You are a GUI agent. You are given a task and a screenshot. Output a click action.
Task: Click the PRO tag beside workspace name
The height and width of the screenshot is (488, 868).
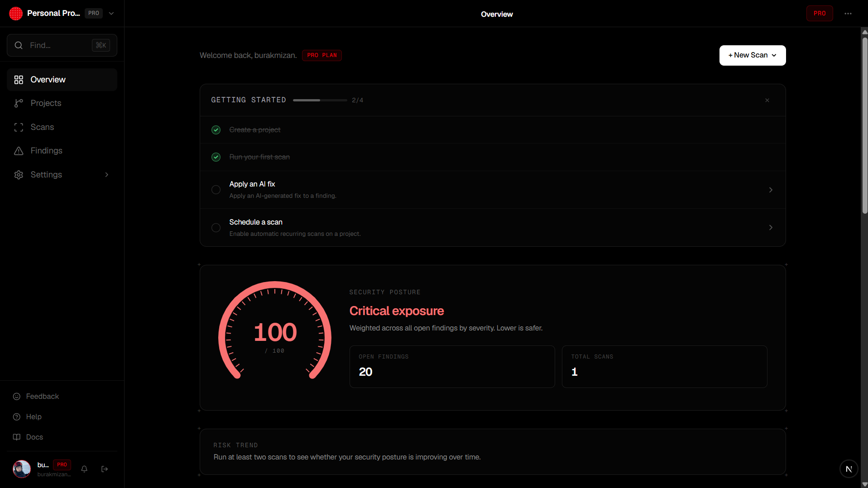94,14
